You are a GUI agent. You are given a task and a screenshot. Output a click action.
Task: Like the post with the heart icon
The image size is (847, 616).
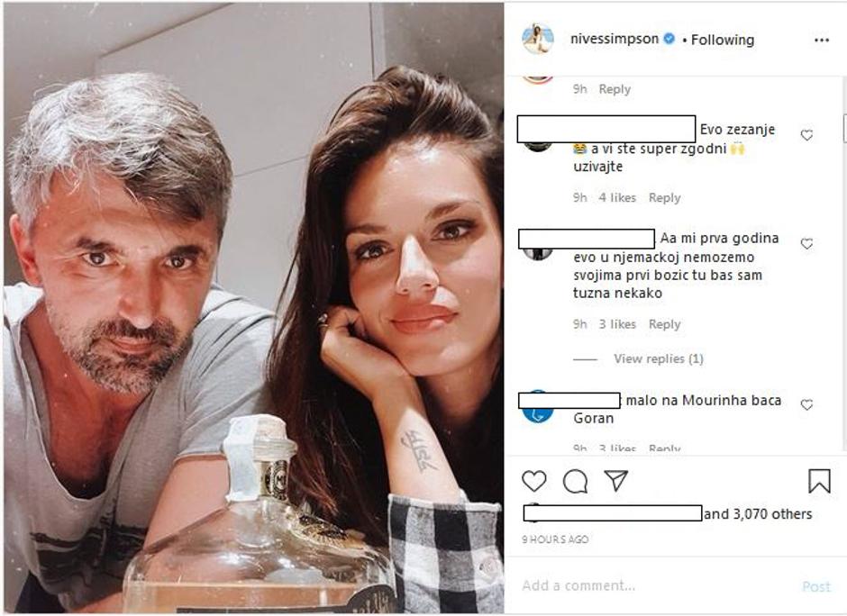pyautogui.click(x=534, y=481)
